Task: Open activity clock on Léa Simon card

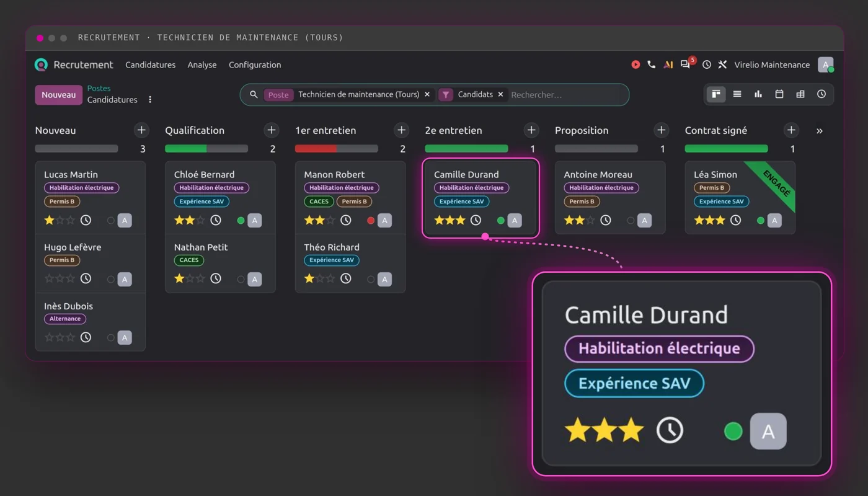Action: (x=736, y=220)
